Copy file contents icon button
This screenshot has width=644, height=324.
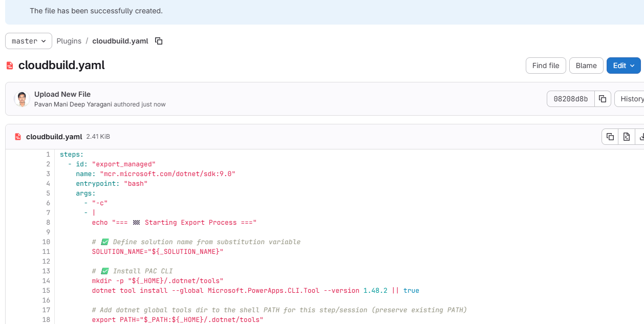[610, 137]
